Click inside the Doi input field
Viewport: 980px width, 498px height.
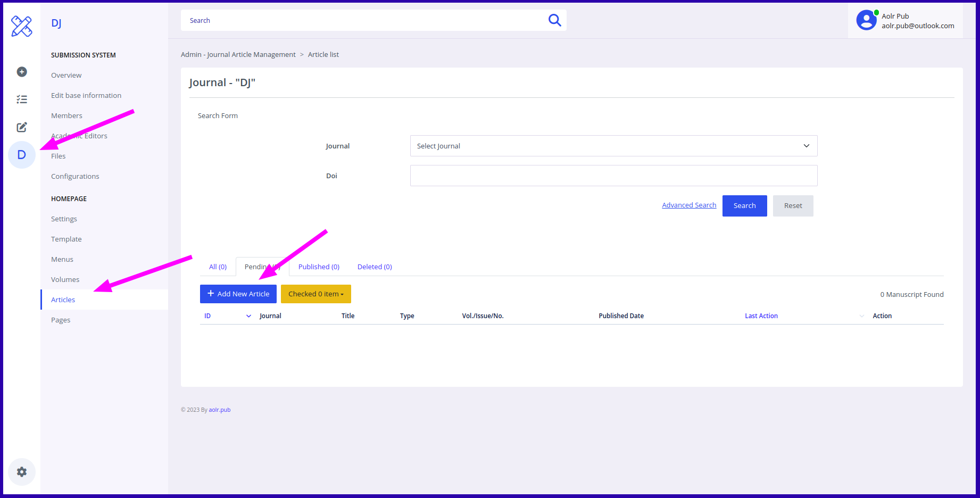point(613,176)
